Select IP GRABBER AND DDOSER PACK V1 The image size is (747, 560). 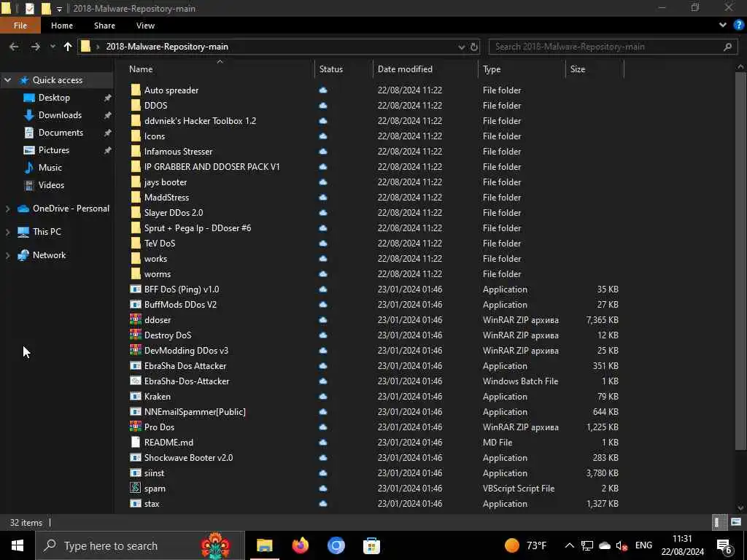212,167
